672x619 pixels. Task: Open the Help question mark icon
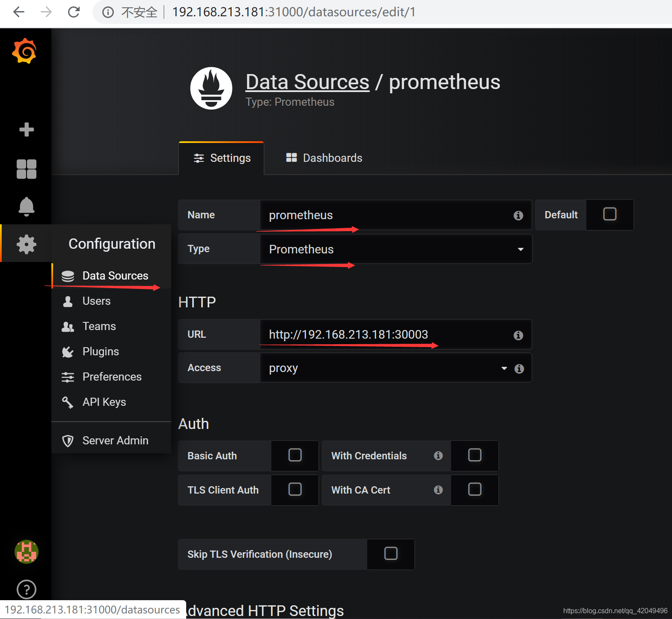coord(27,589)
